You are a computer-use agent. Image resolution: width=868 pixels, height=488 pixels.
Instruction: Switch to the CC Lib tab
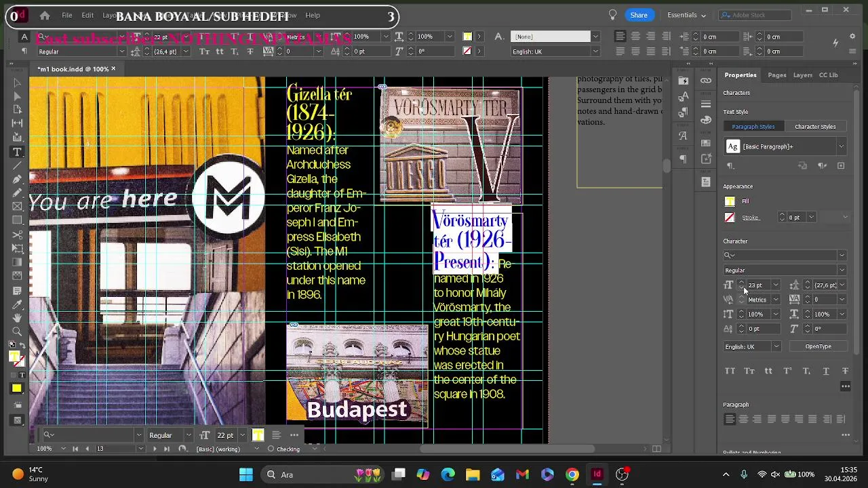[828, 75]
